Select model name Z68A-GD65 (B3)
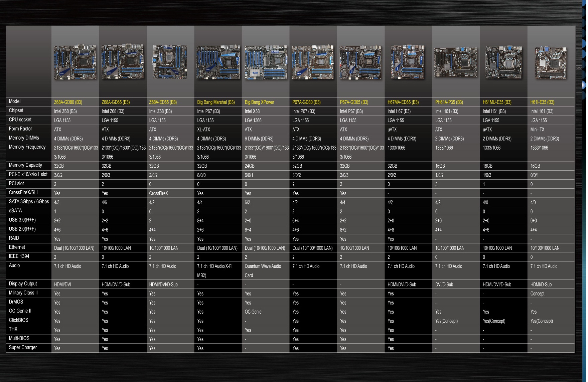Screen dimensions: 588x382 point(116,102)
